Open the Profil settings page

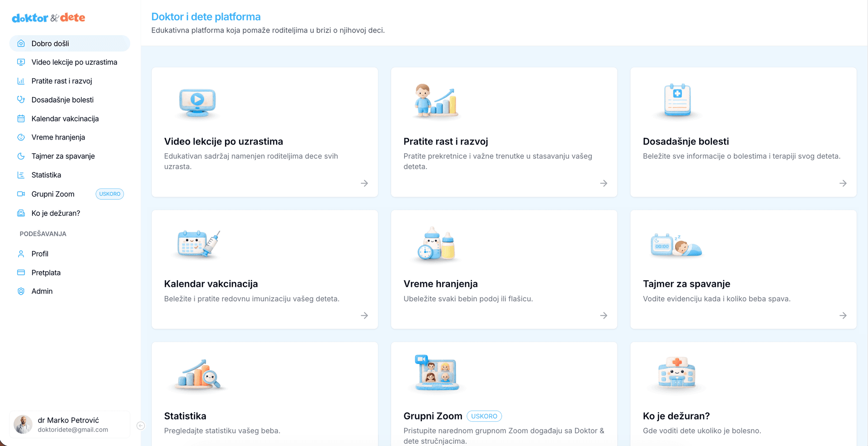coord(40,254)
